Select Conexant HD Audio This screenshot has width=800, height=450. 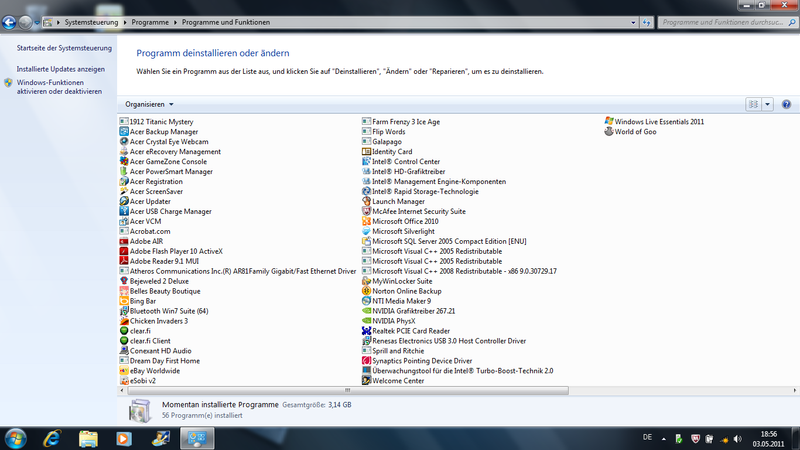click(x=156, y=351)
